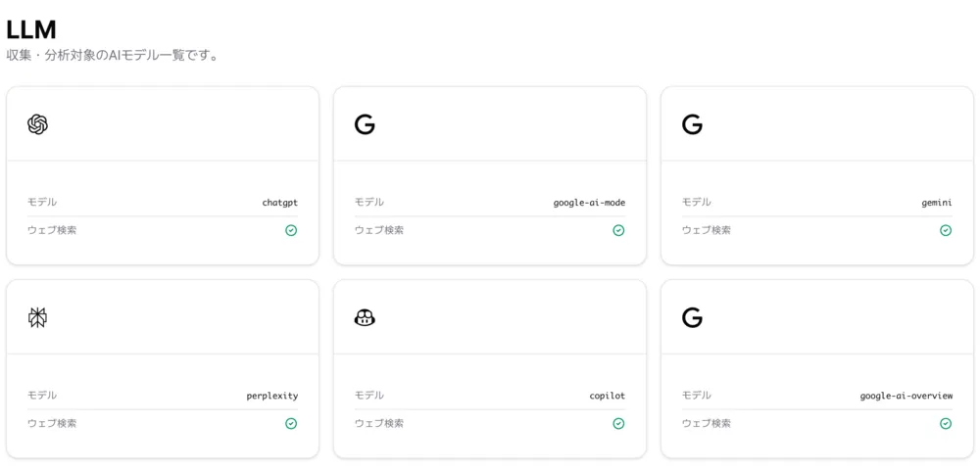Screen dimensions: 980x471
Task: Click the web search checkmark on chatgpt card
Action: tap(291, 230)
